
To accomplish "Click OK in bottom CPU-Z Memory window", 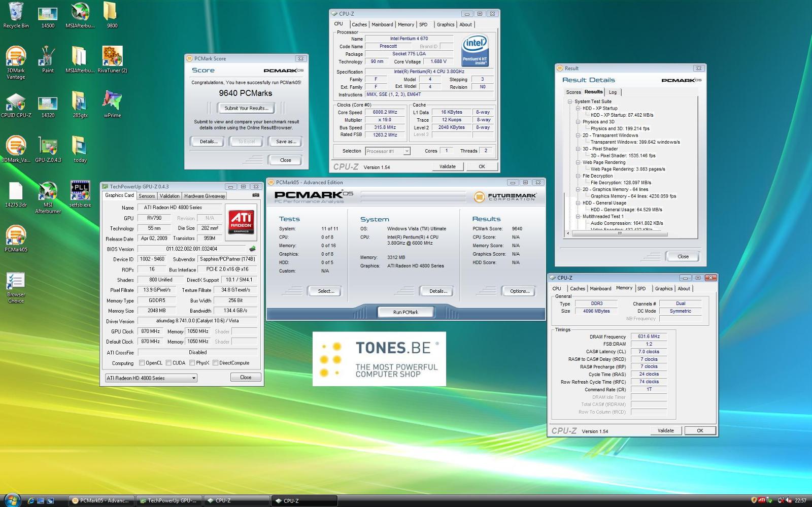I will (x=700, y=430).
